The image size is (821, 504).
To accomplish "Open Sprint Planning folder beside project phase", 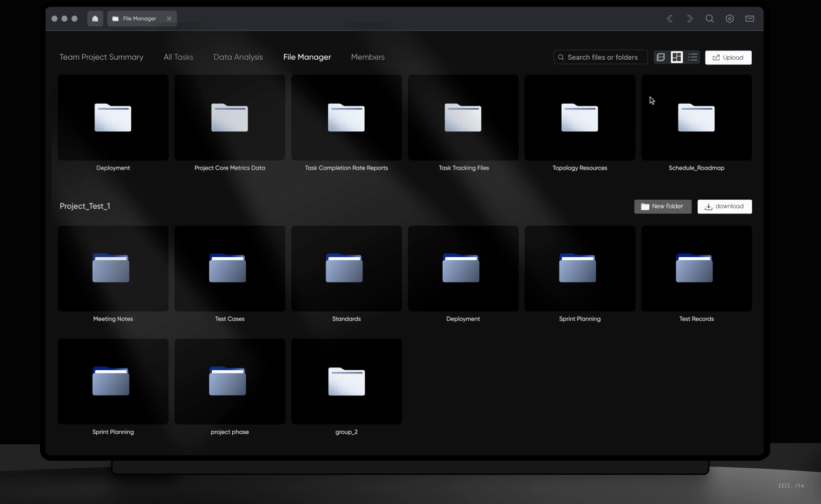I will coord(113,382).
